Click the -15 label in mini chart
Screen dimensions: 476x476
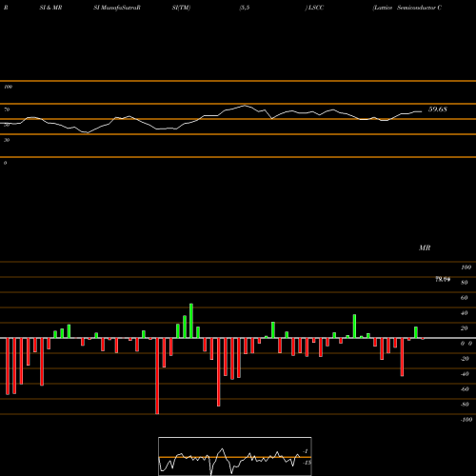tap(307, 463)
